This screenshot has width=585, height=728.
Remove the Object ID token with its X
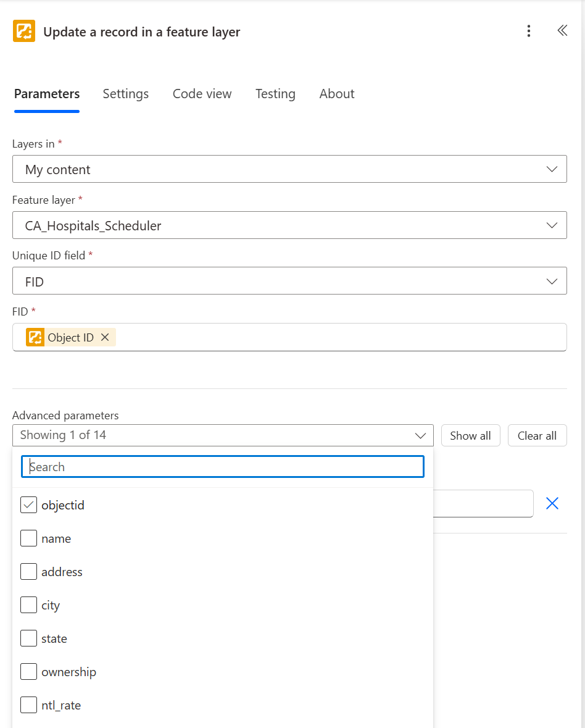pyautogui.click(x=105, y=337)
